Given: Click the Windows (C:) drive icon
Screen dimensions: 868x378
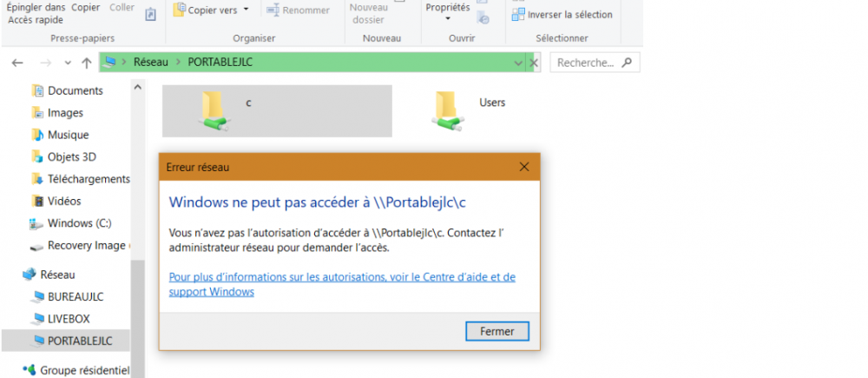Looking at the screenshot, I should point(36,224).
